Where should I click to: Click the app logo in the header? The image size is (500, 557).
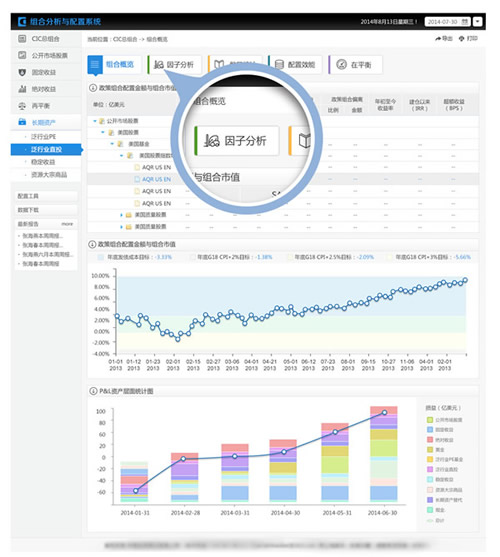22,22
